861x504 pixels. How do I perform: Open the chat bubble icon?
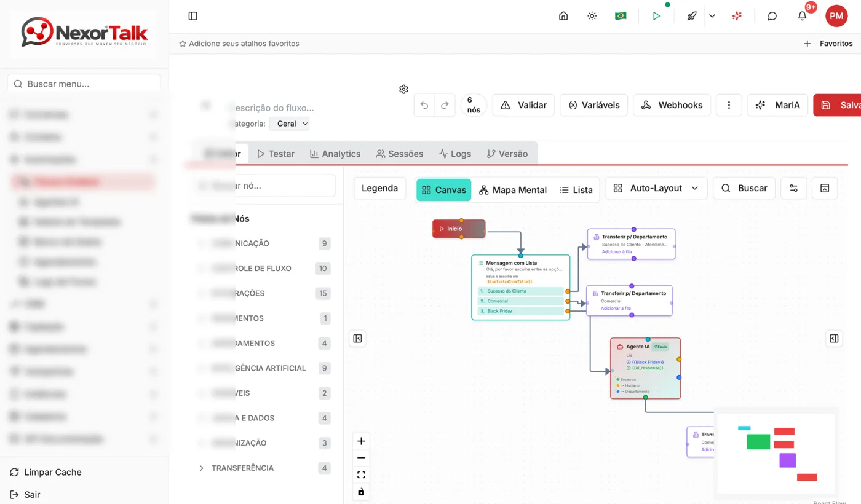[772, 16]
